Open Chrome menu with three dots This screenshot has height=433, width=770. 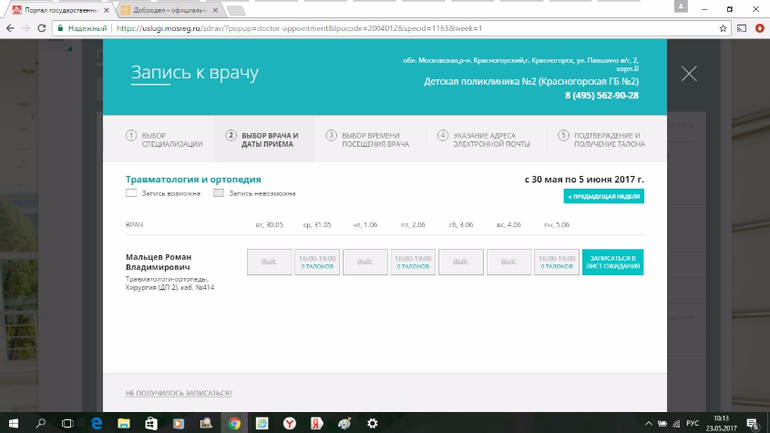pyautogui.click(x=760, y=28)
